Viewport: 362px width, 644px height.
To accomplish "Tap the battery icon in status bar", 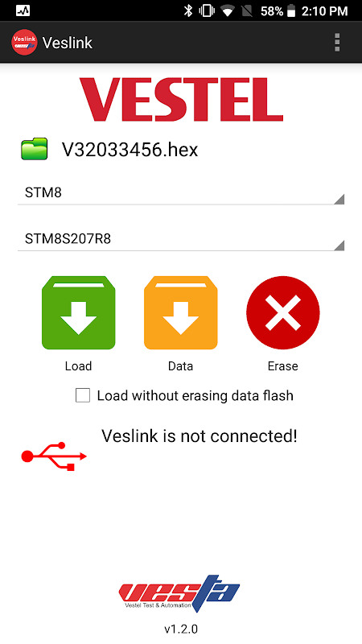I will 291,11.
